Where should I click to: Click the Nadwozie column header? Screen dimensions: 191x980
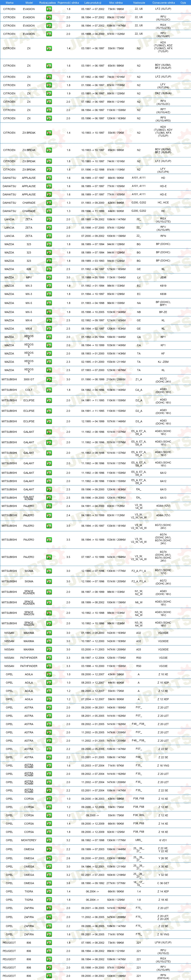tap(139, 3)
